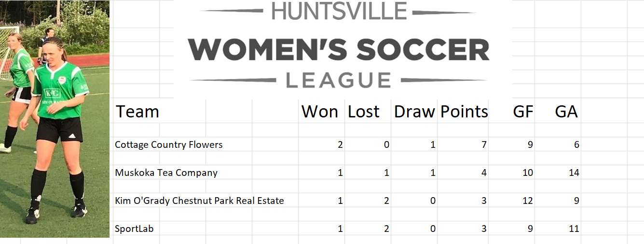
Task: Select Kim O'Grady Chestnut Park Real Estate cell
Action: point(199,201)
